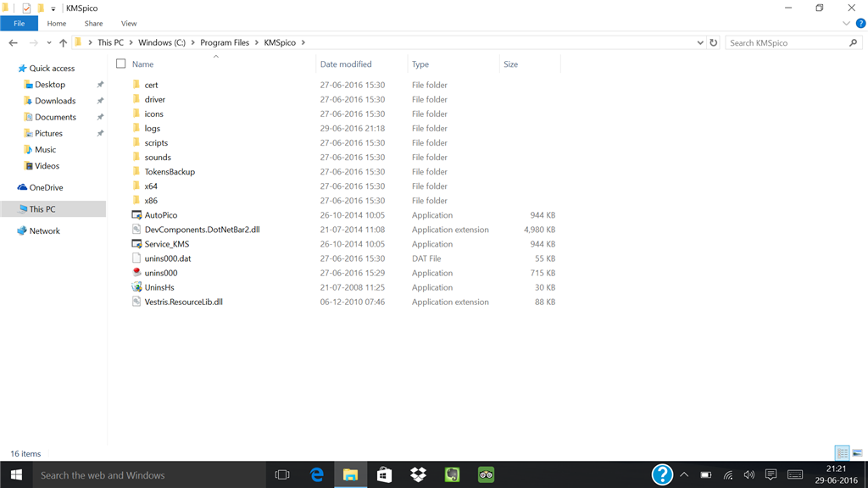
Task: Select the unins000 application icon
Action: (136, 272)
